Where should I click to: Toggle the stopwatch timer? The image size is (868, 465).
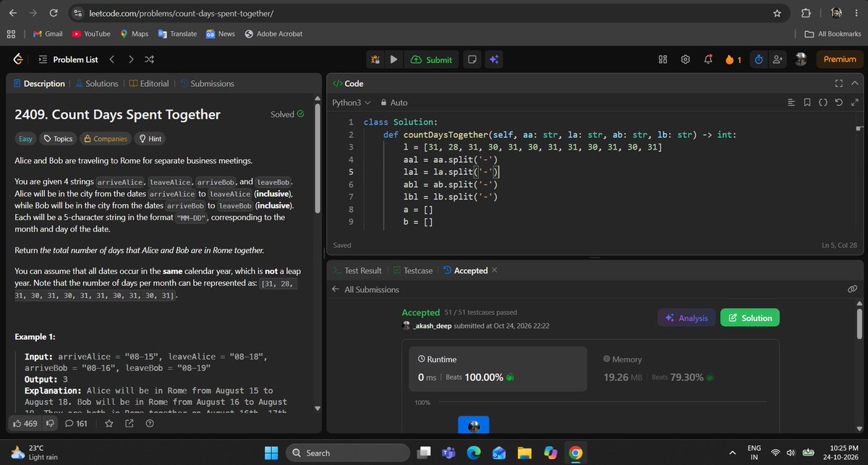coord(759,59)
